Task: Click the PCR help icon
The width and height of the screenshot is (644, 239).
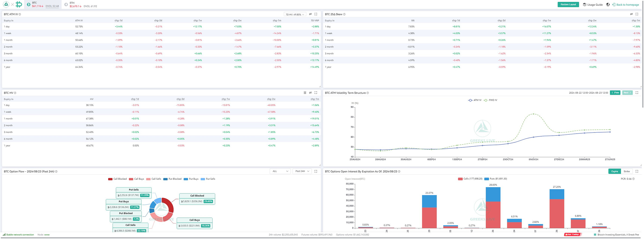Action: pyautogui.click(x=634, y=179)
